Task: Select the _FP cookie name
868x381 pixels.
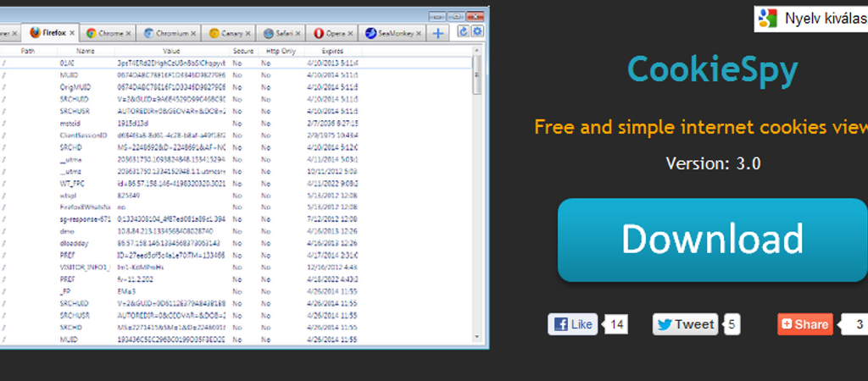Action: [x=65, y=291]
